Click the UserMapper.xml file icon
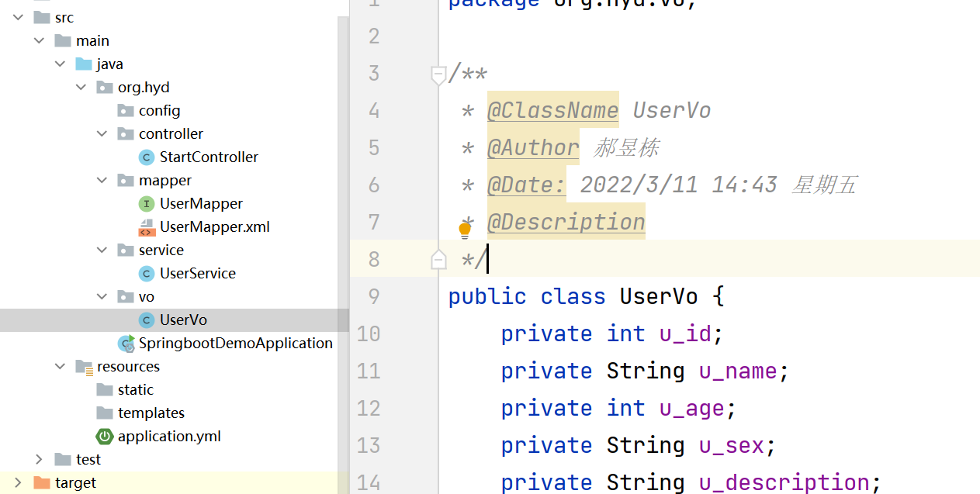This screenshot has height=494, width=980. click(x=147, y=226)
